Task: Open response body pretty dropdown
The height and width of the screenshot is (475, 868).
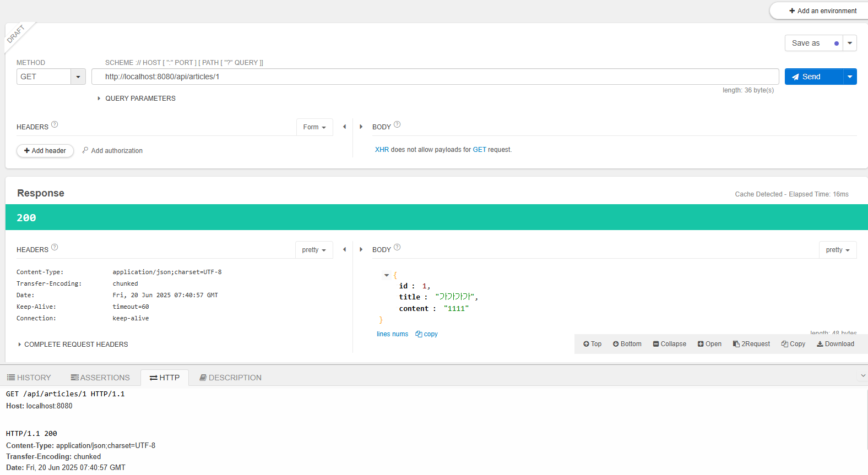Action: click(x=838, y=250)
